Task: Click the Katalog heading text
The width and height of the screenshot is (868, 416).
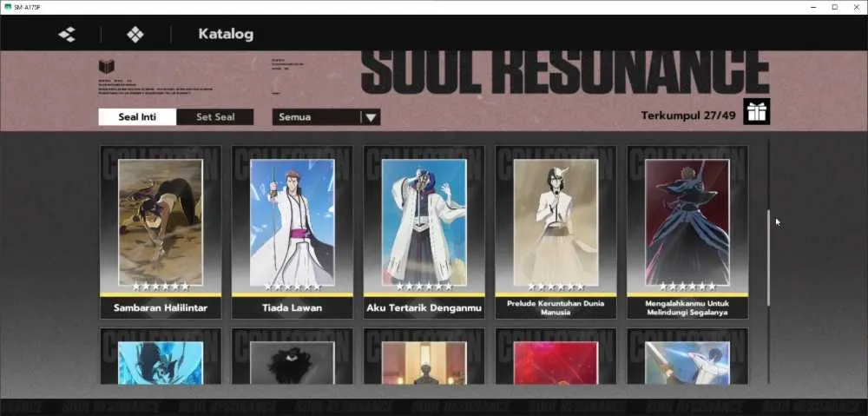Action: pos(226,35)
